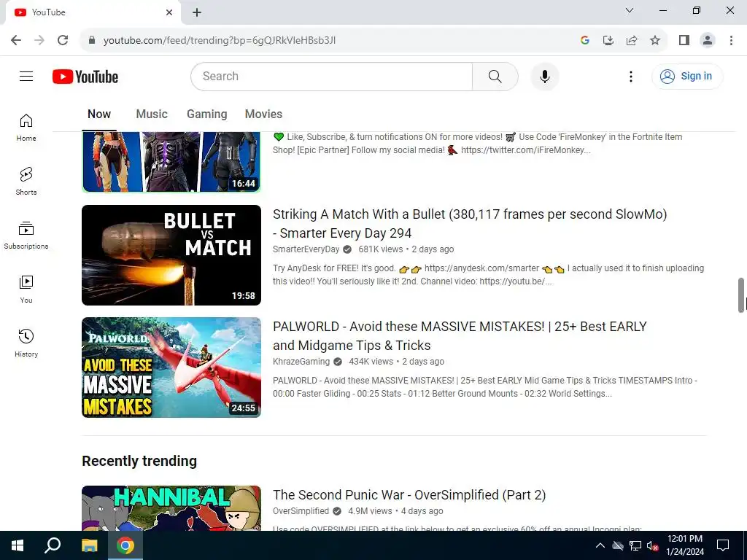Viewport: 747px width, 560px height.
Task: Click the Palworld video thumbnail
Action: [x=171, y=367]
